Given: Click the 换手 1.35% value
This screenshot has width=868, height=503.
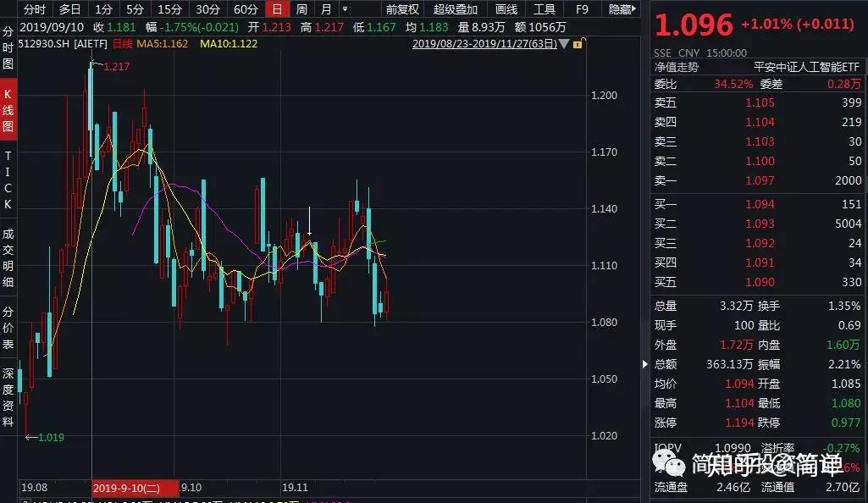Looking at the screenshot, I should point(844,306).
